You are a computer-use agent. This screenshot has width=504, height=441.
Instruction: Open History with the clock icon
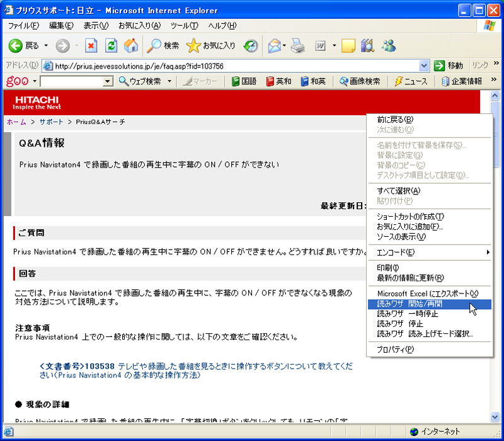point(251,45)
